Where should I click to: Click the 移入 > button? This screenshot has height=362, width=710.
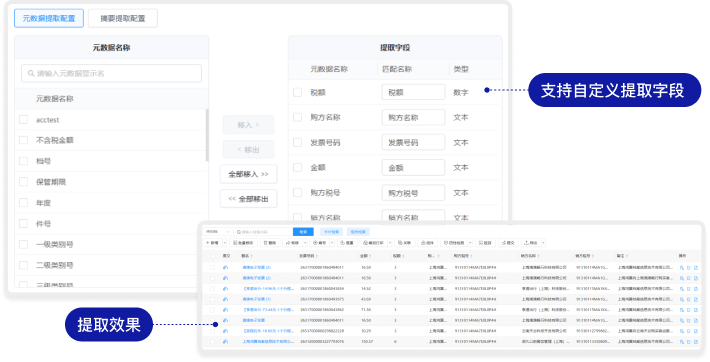coord(248,125)
